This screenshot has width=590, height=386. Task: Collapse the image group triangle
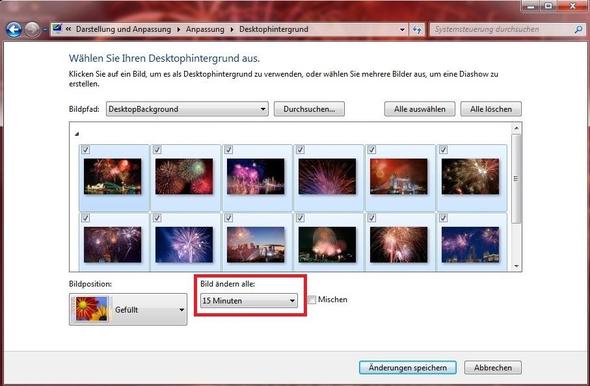point(77,134)
